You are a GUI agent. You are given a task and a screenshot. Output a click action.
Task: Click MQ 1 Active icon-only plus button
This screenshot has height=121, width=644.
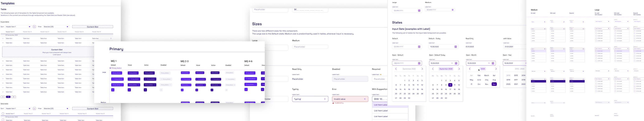click(145, 90)
